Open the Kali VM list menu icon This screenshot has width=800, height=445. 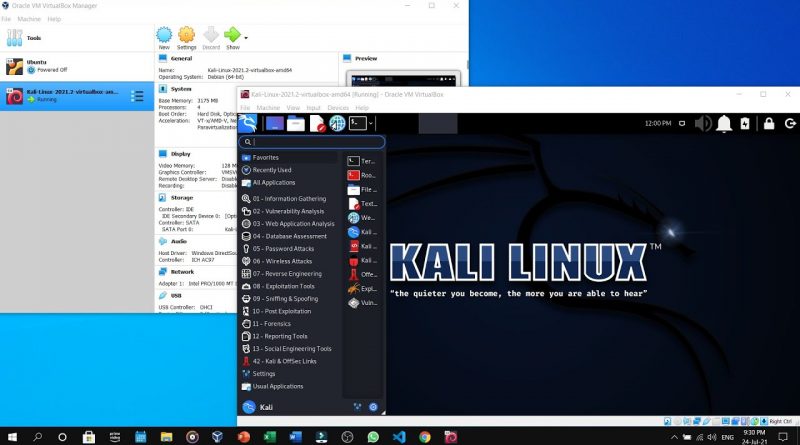click(137, 96)
